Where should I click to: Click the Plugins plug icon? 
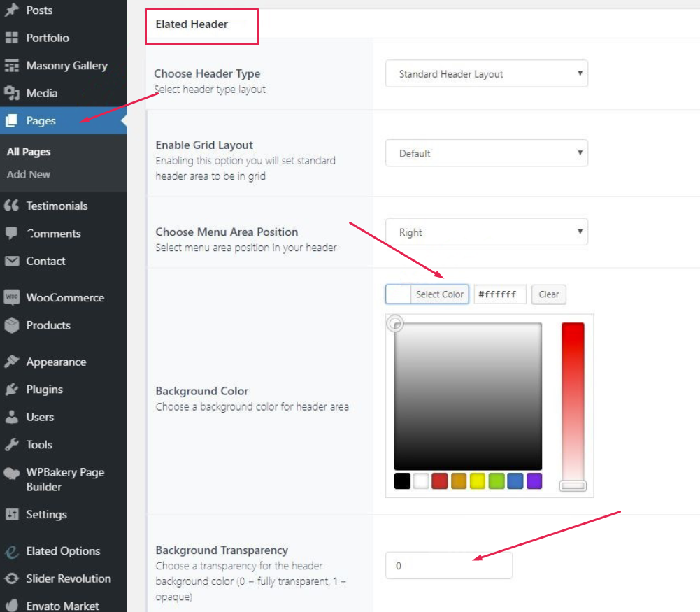[11, 390]
